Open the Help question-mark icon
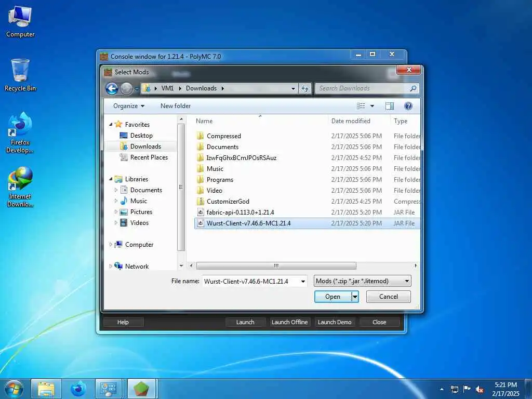The width and height of the screenshot is (532, 399). point(408,106)
